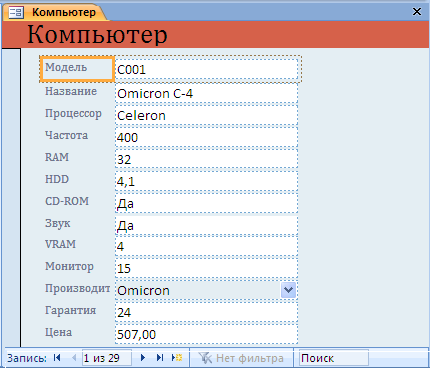Image resolution: width=430 pixels, height=368 pixels.
Task: Click the record number box '1 из 29'
Action: pos(107,358)
